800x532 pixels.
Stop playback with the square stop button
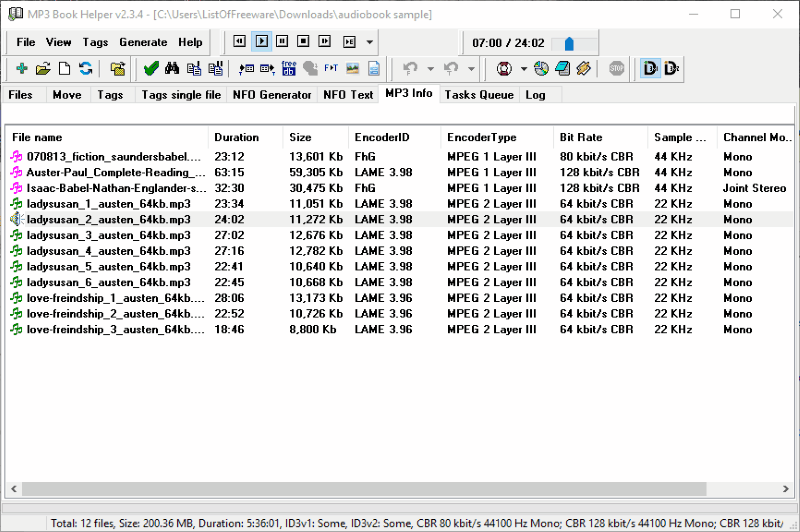[303, 41]
